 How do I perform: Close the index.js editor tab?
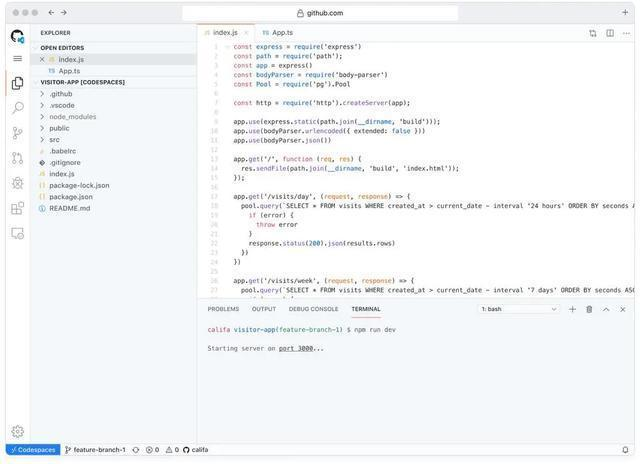tap(246, 33)
